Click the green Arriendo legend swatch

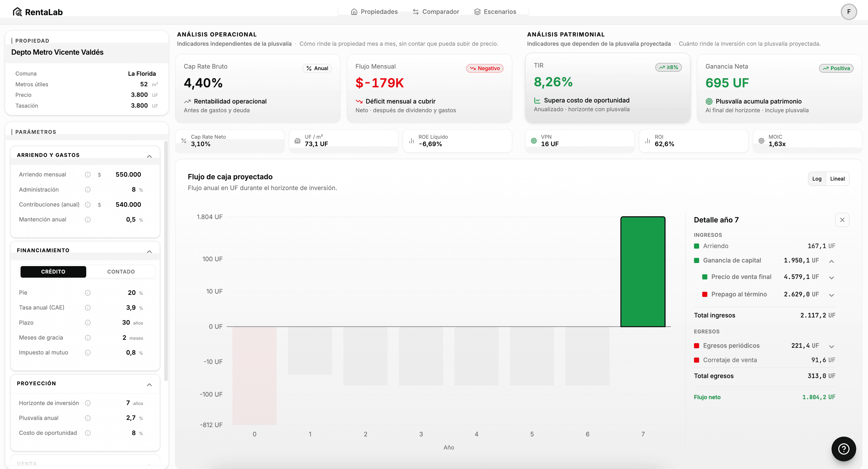[697, 246]
